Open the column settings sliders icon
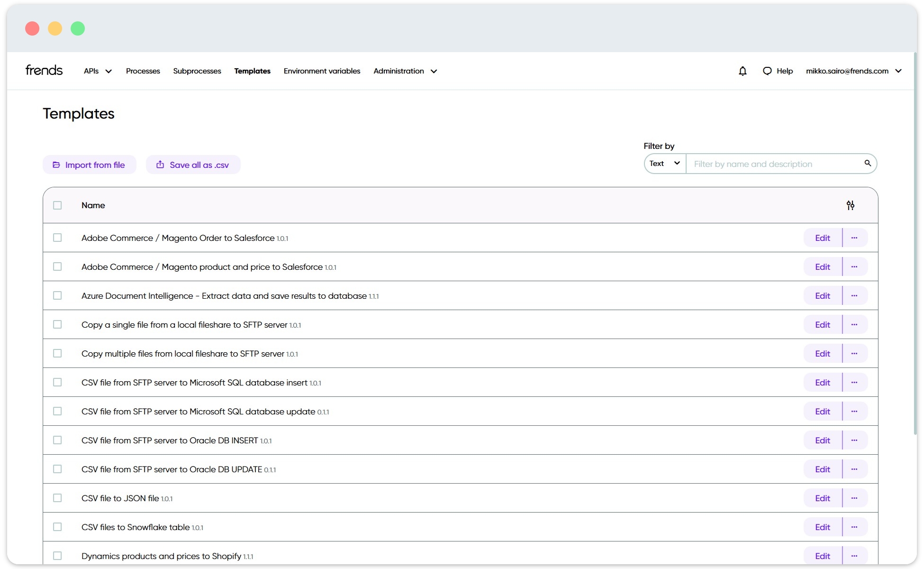This screenshot has width=924, height=569. coord(851,205)
